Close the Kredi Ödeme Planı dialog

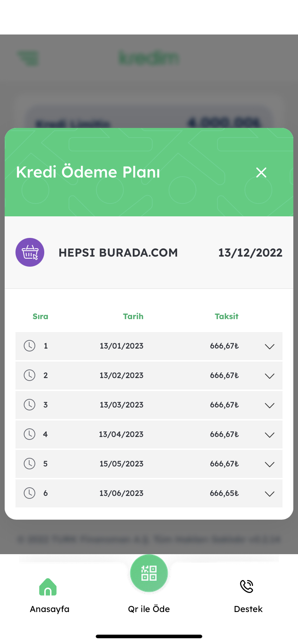[261, 172]
